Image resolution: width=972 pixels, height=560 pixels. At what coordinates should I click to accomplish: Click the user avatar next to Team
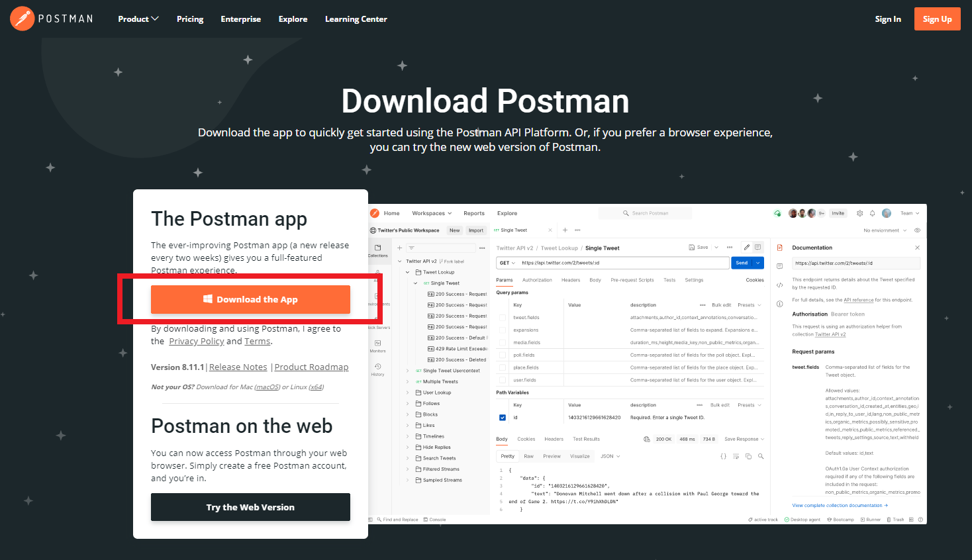(x=887, y=213)
